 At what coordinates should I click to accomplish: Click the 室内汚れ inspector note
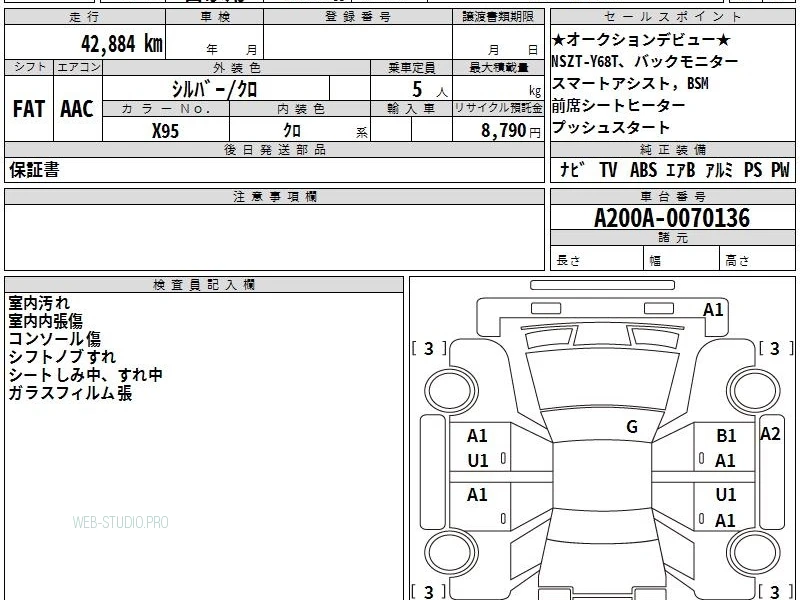39,303
